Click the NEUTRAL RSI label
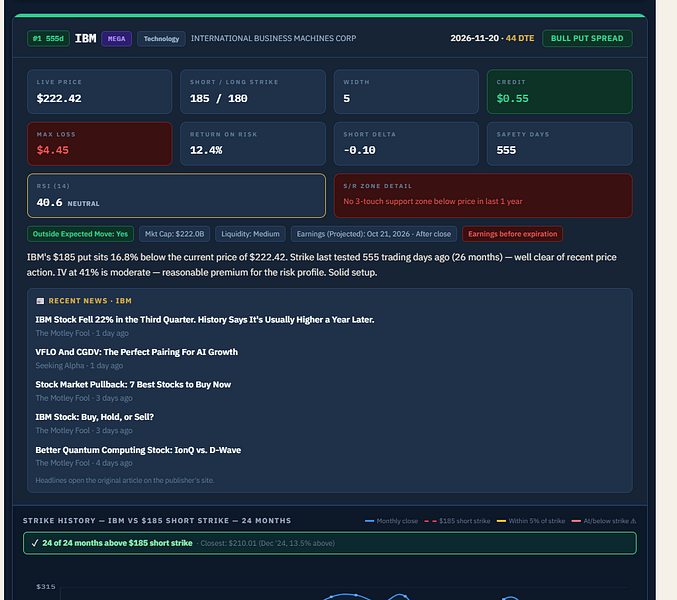The height and width of the screenshot is (600, 677). pos(83,203)
